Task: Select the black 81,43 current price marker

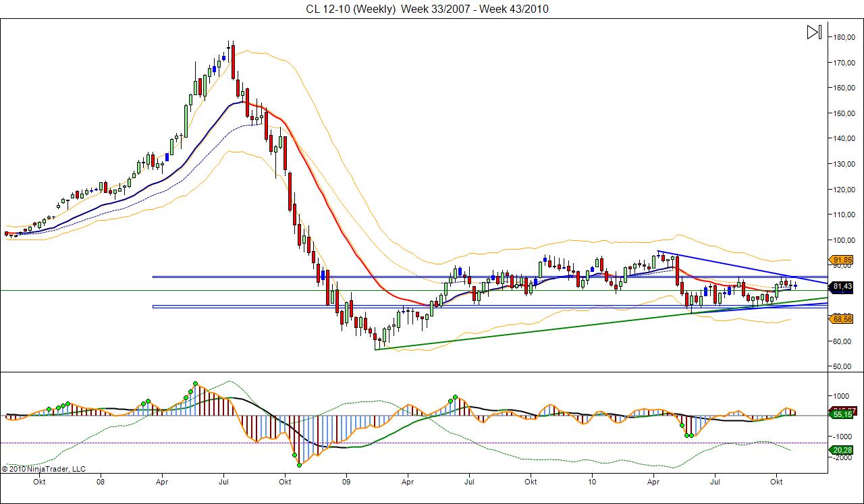Action: [842, 287]
